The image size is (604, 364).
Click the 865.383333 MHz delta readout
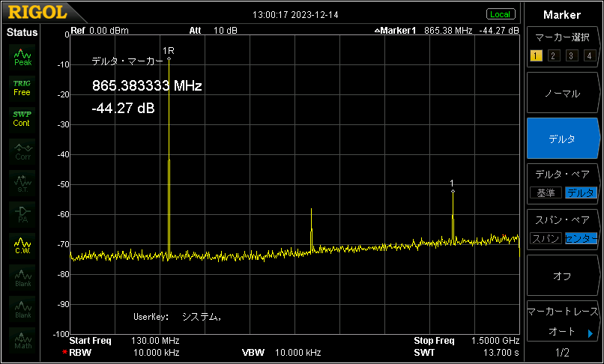[147, 85]
